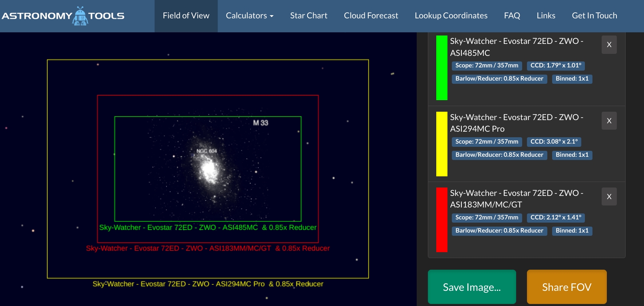The width and height of the screenshot is (644, 306).
Task: Click the CCD 3.08° x 2.1° badge
Action: pos(554,142)
